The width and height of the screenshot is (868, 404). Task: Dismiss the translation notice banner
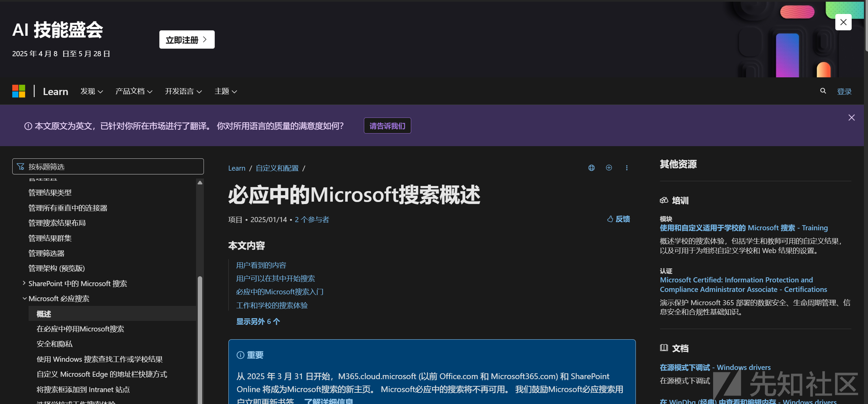pos(852,118)
